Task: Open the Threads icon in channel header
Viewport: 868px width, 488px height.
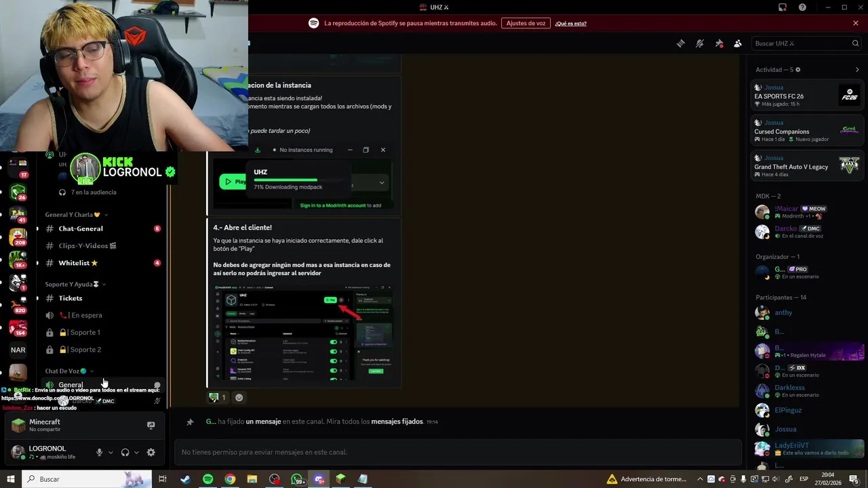Action: (680, 43)
